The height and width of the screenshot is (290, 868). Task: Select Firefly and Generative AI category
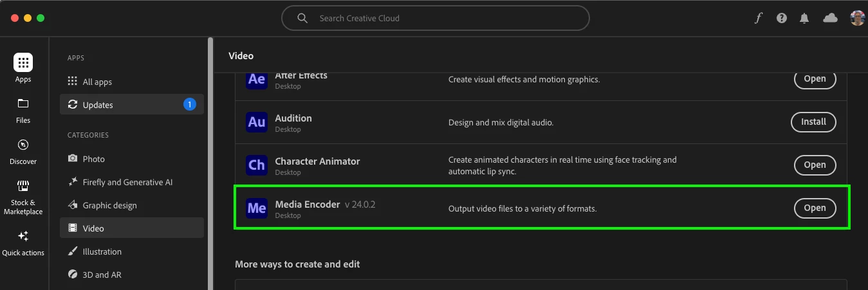tap(132, 182)
